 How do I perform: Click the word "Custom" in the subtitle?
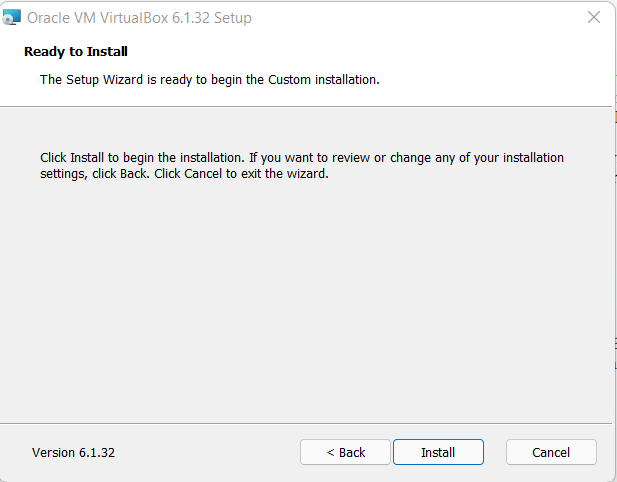tap(291, 79)
